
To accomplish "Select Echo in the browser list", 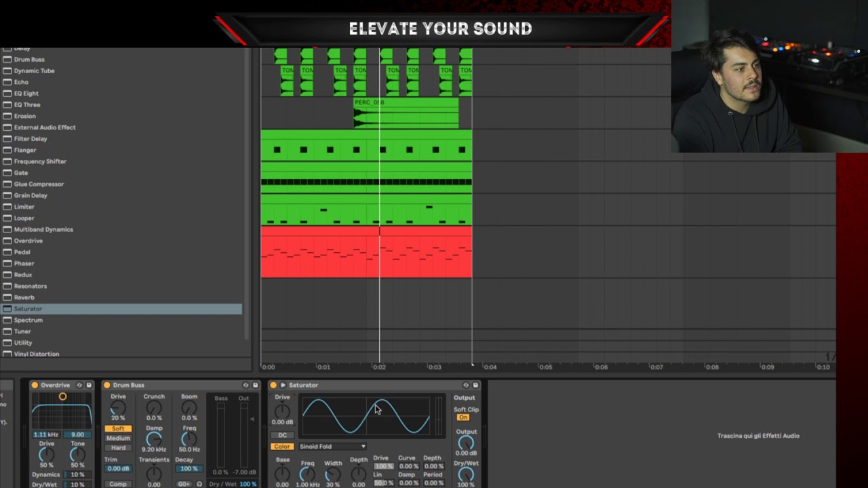I will pyautogui.click(x=121, y=82).
